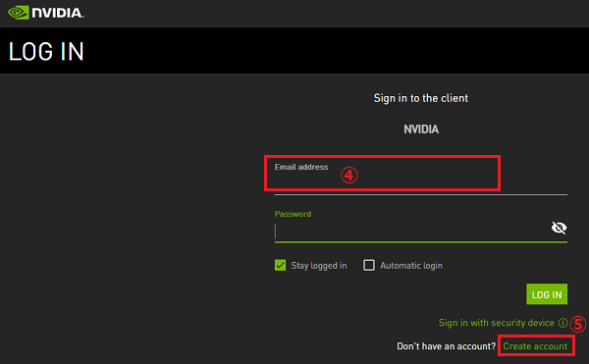The width and height of the screenshot is (589, 364).
Task: Choose Sign in with security device
Action: tap(496, 323)
